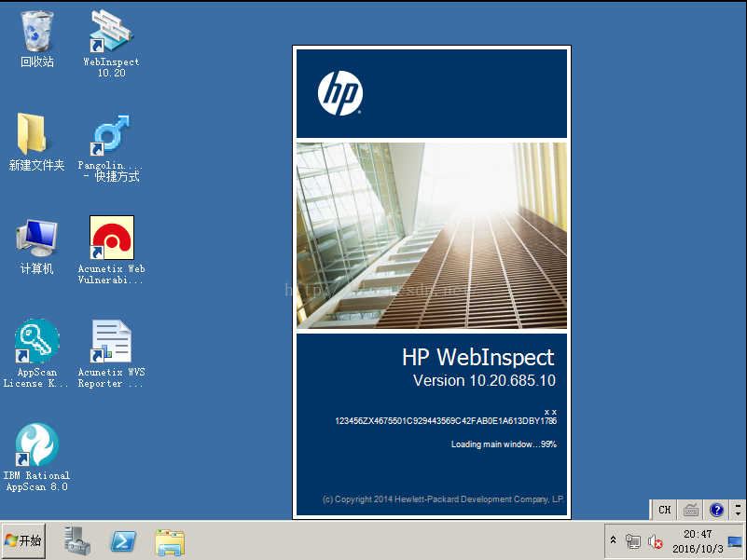Show hidden tray icons arrow
Image resolution: width=747 pixels, height=560 pixels.
click(613, 540)
